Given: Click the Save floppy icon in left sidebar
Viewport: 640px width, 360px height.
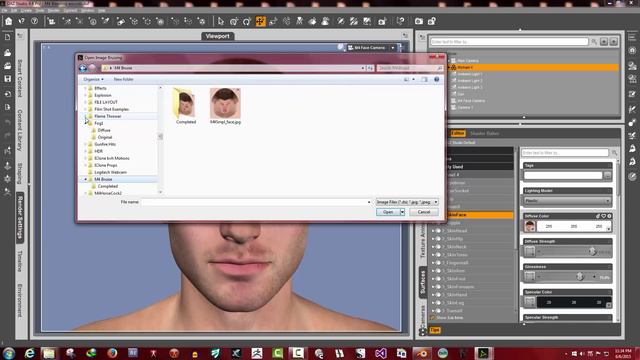Looking at the screenshot, I should point(7,79).
